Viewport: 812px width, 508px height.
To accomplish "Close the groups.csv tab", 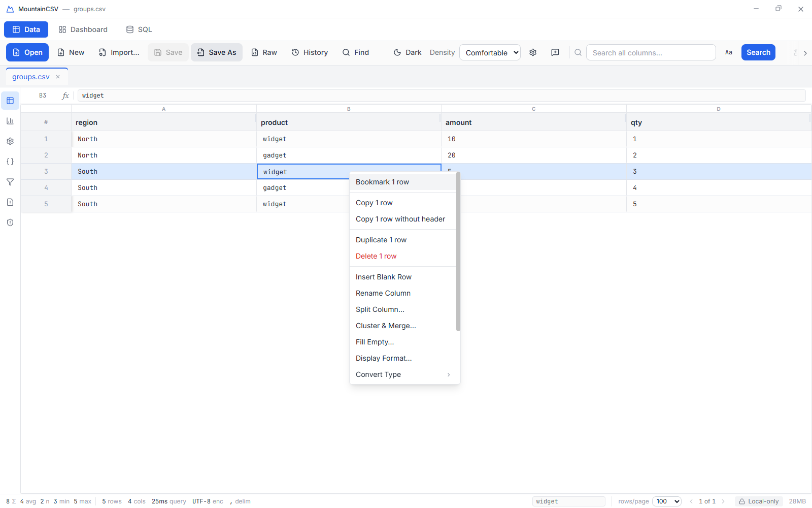I will (58, 77).
